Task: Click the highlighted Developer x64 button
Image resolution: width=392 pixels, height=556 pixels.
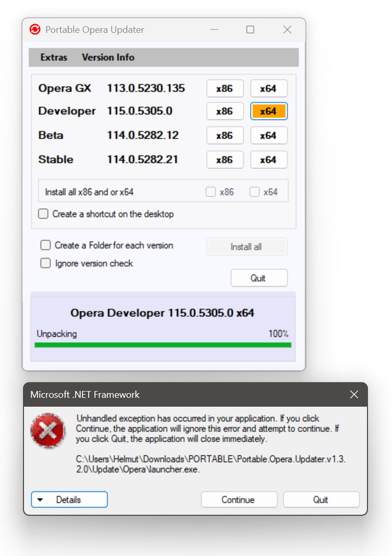Action: click(269, 111)
